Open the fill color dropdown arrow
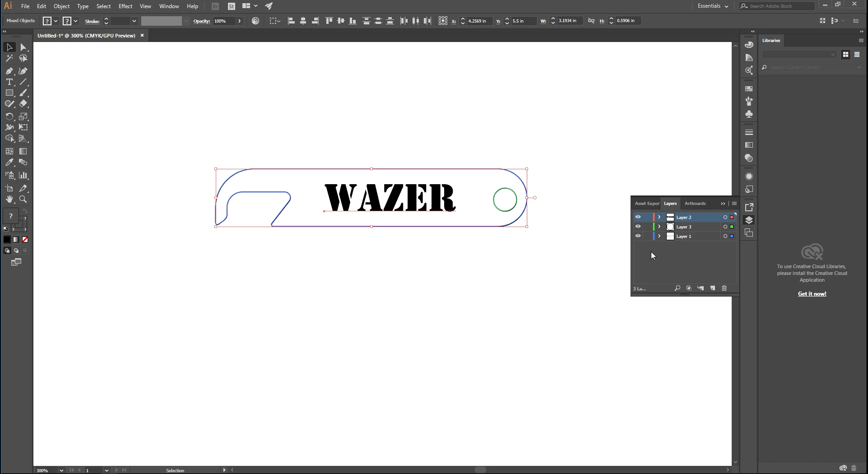The height and width of the screenshot is (474, 868). 56,21
